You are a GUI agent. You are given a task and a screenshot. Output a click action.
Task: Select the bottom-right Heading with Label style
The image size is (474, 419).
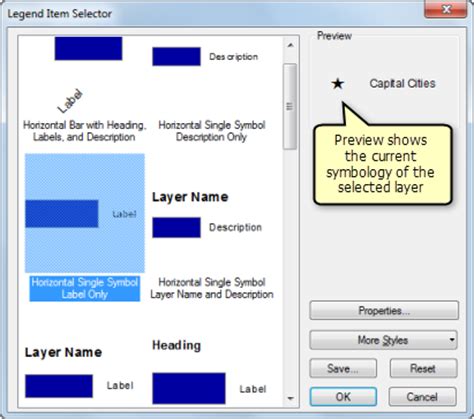209,371
